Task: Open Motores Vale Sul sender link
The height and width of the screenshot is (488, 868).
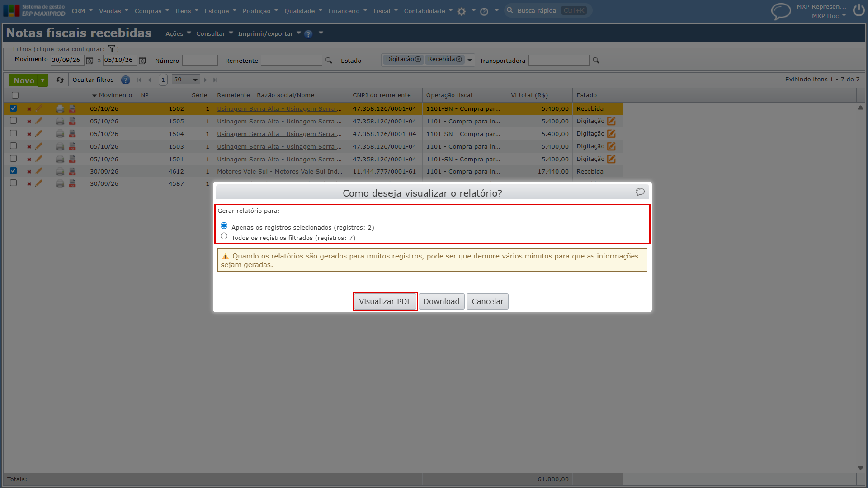Action: point(279,172)
